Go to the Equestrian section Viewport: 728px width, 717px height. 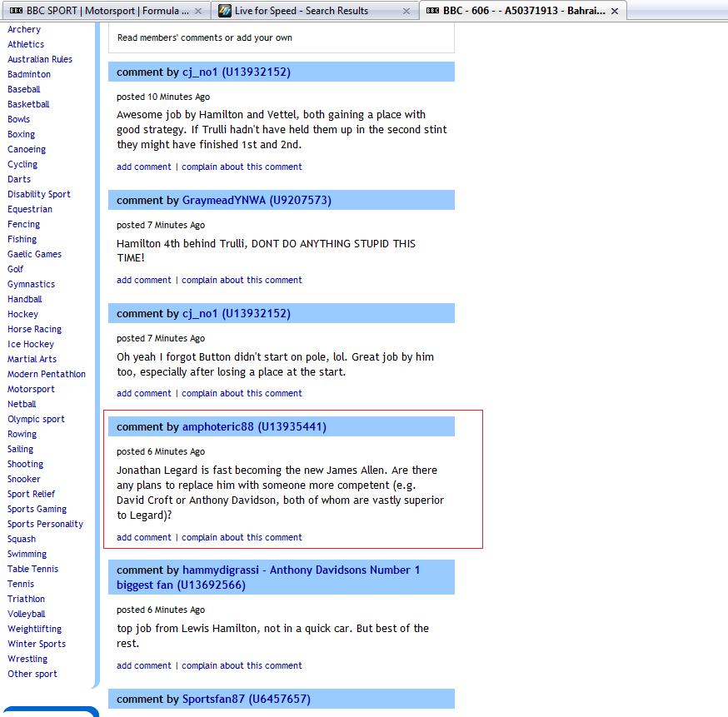click(x=30, y=209)
